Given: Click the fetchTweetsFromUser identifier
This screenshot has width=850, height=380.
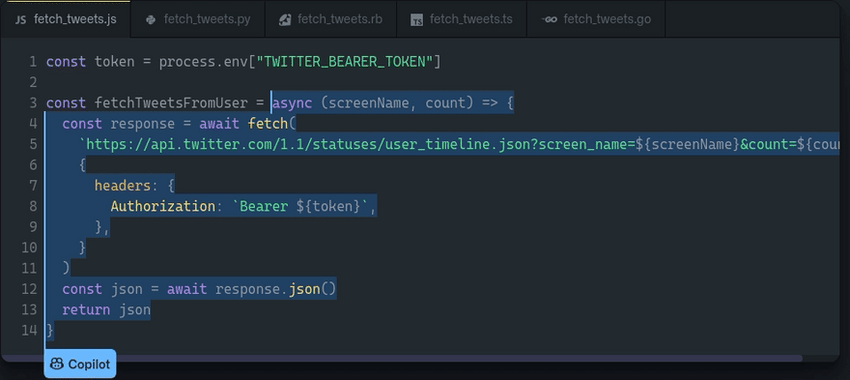Looking at the screenshot, I should [x=171, y=103].
